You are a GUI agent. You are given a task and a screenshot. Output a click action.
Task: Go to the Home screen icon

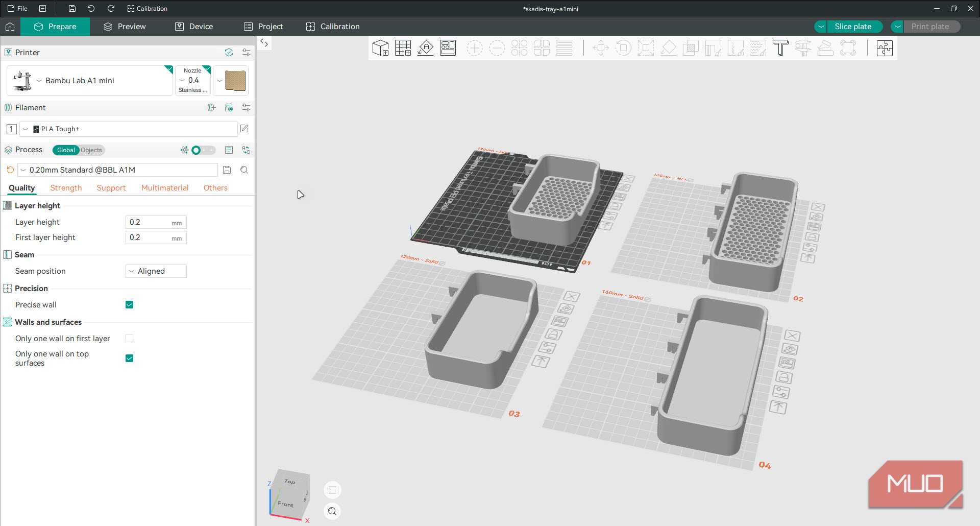coord(10,27)
